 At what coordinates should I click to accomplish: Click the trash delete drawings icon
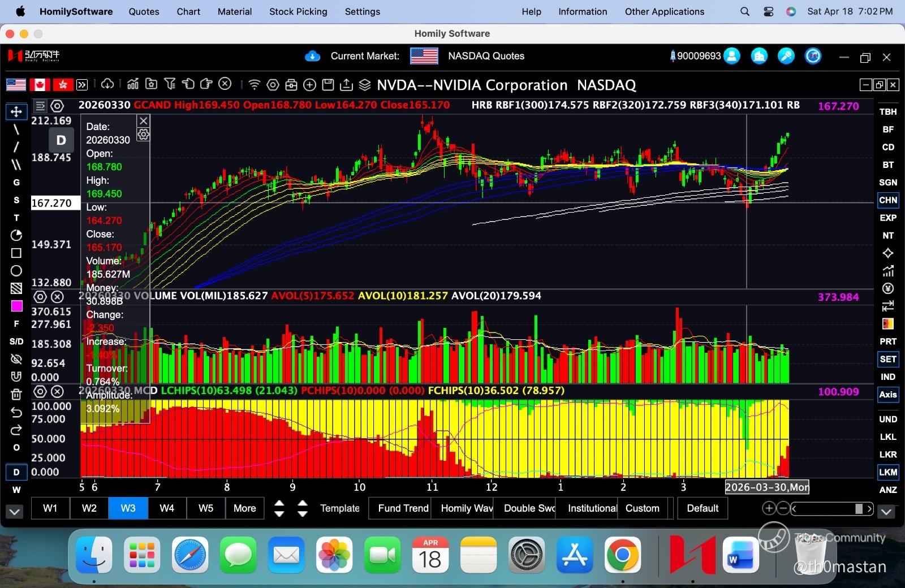16,394
